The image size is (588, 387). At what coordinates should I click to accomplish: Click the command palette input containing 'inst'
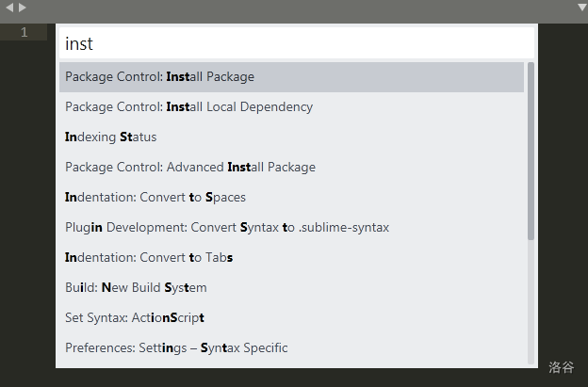[x=297, y=43]
